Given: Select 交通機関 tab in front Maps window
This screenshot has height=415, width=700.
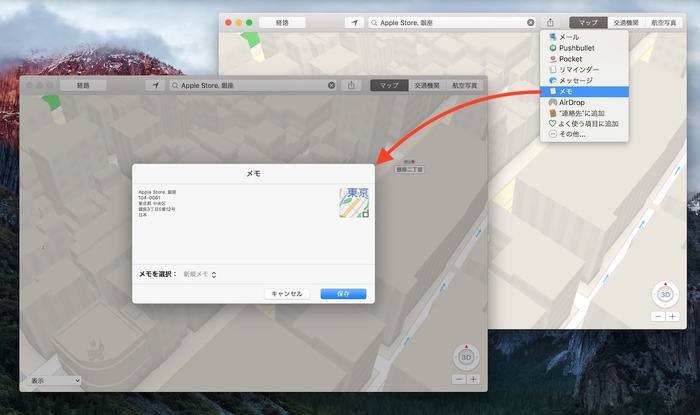Looking at the screenshot, I should (427, 85).
